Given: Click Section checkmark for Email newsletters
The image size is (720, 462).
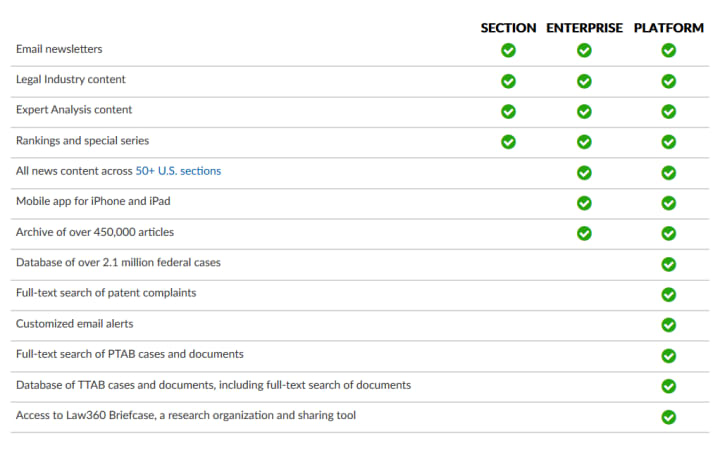Looking at the screenshot, I should pos(508,50).
